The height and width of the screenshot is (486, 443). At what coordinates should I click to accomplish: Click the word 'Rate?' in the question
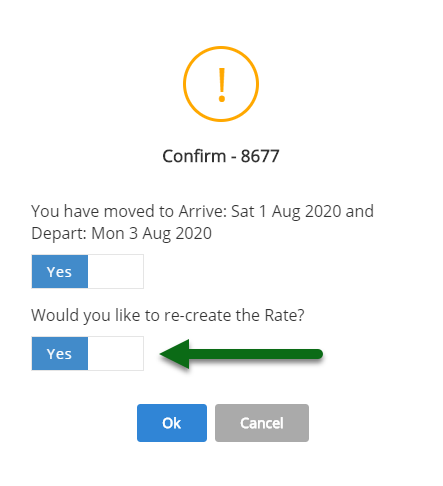pyautogui.click(x=284, y=315)
